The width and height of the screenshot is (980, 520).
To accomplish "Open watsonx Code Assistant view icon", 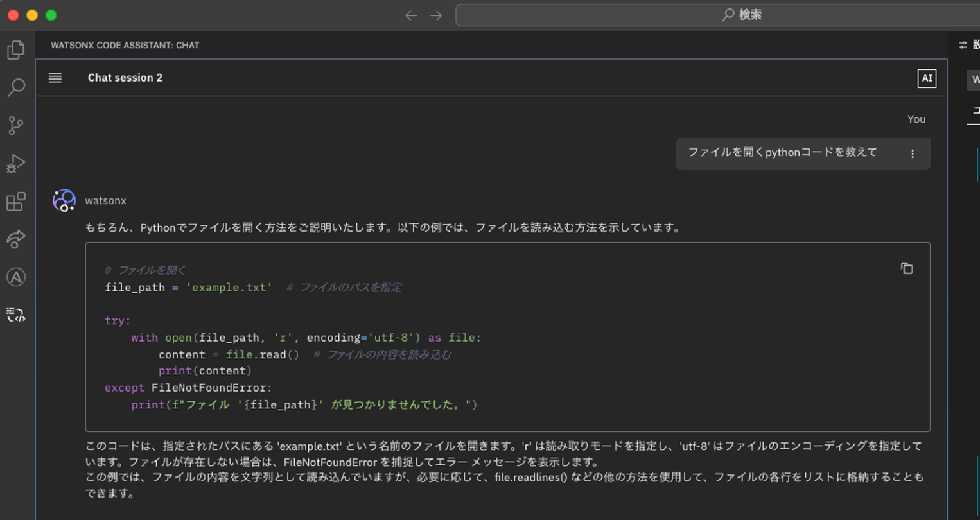I will (x=16, y=315).
